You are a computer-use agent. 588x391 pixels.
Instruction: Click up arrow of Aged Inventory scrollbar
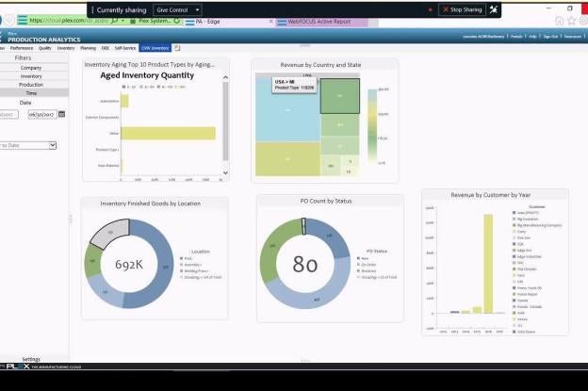click(225, 77)
